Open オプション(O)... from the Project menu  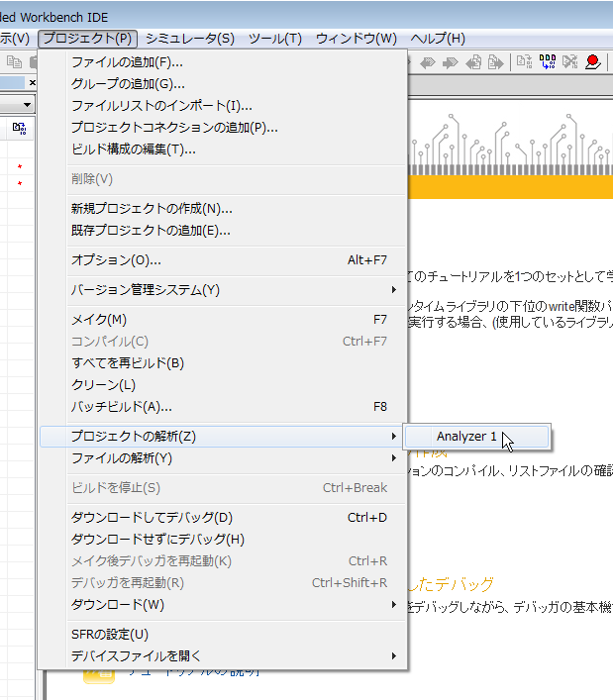pos(223,260)
